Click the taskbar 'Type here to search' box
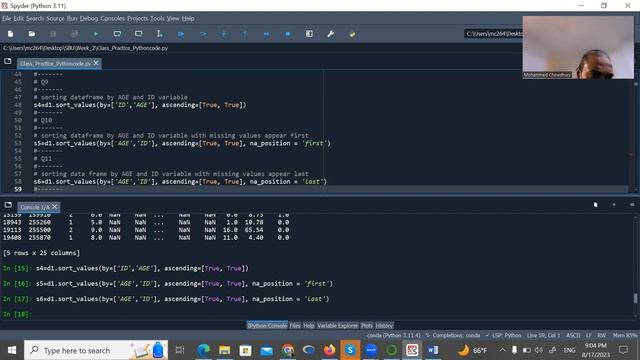Image resolution: width=640 pixels, height=360 pixels. pyautogui.click(x=96, y=350)
